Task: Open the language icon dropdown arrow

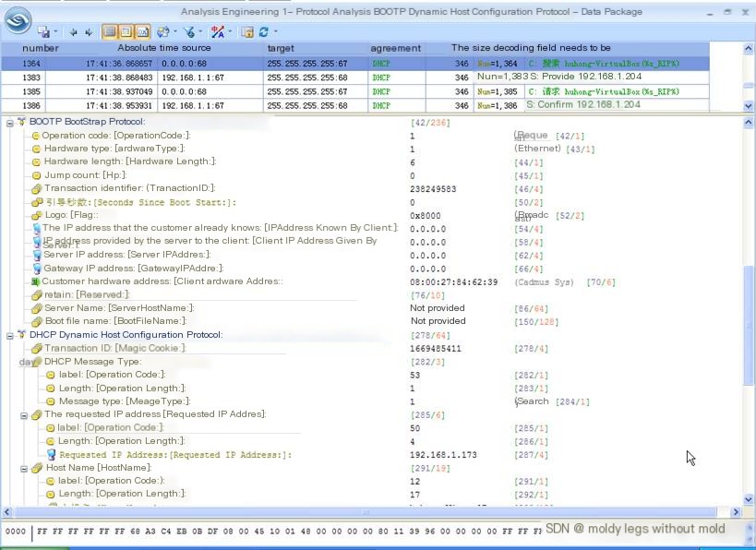Action: [230, 31]
